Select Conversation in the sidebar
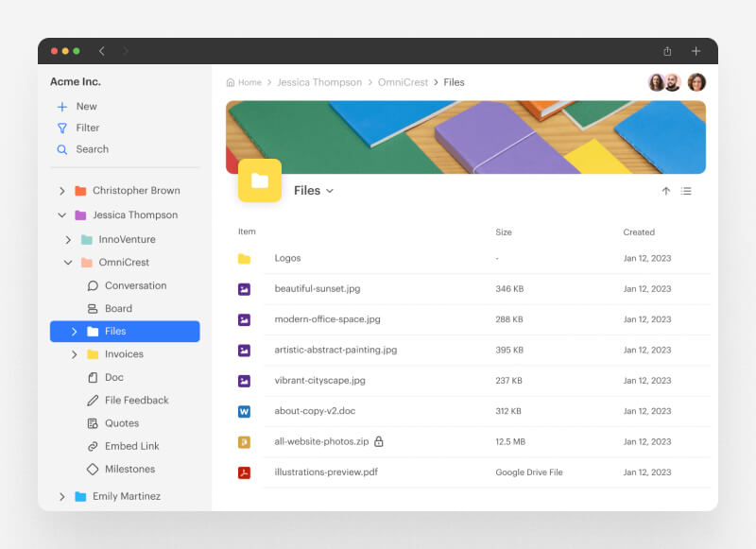 (x=135, y=285)
